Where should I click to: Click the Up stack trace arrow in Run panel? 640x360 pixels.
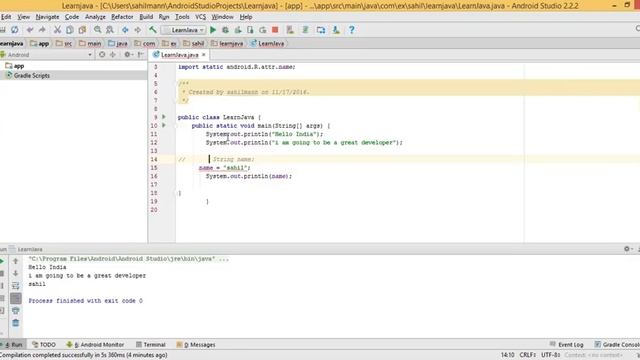point(16,261)
